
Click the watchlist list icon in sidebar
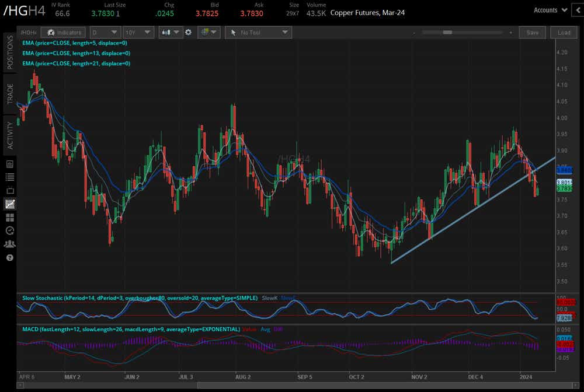(x=10, y=177)
